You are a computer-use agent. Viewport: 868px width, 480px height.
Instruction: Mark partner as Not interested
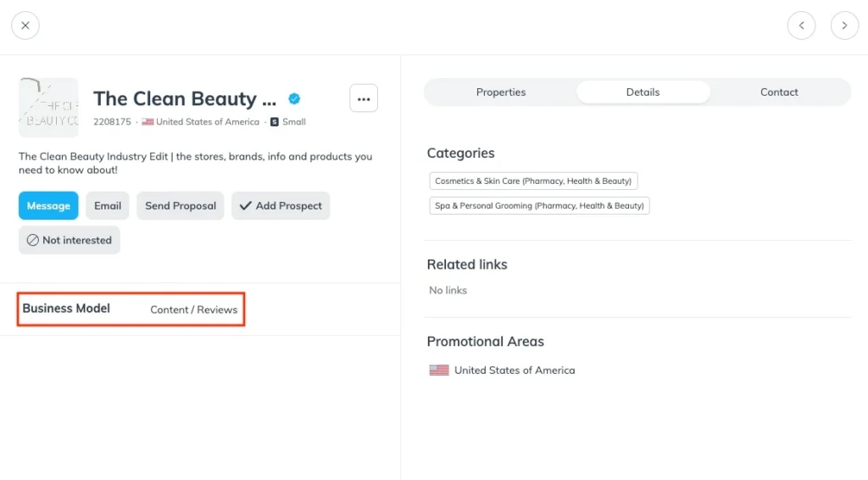pos(70,240)
